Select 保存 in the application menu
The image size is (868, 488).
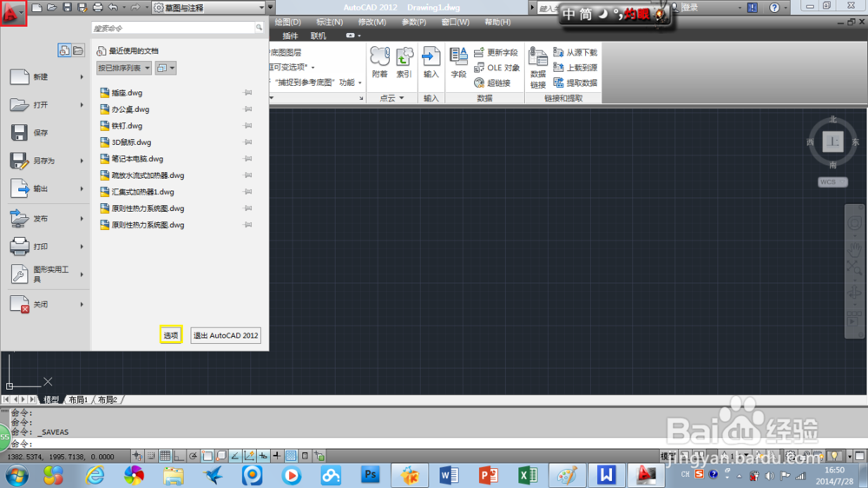(46, 132)
